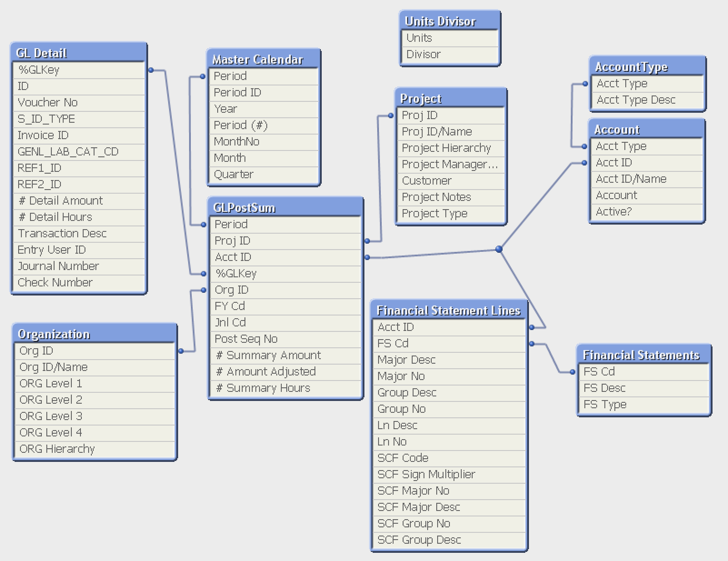Select ORG Level 1 field
728x561 pixels.
tap(94, 384)
